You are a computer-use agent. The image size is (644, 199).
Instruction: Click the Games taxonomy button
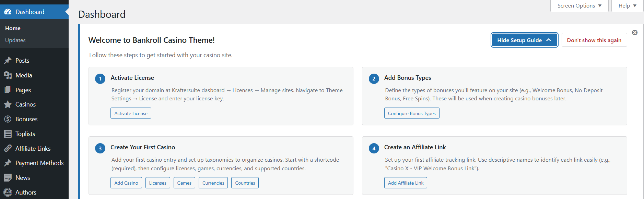[x=184, y=183]
